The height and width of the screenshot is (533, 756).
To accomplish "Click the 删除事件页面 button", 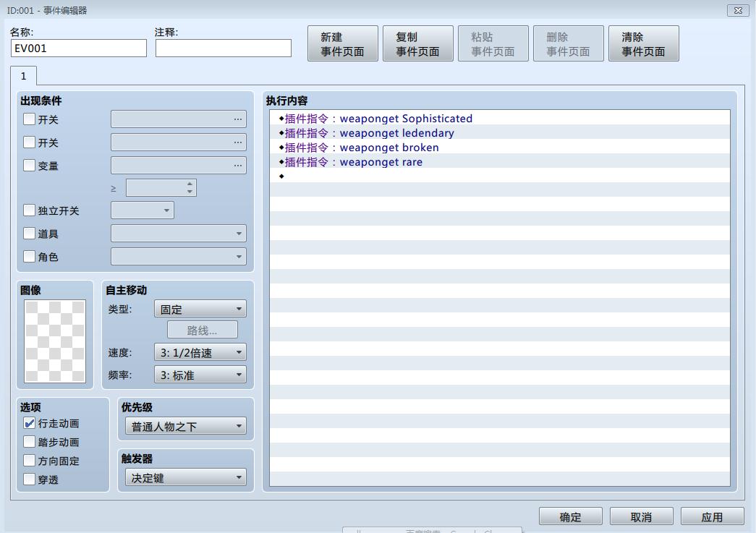I will (569, 44).
